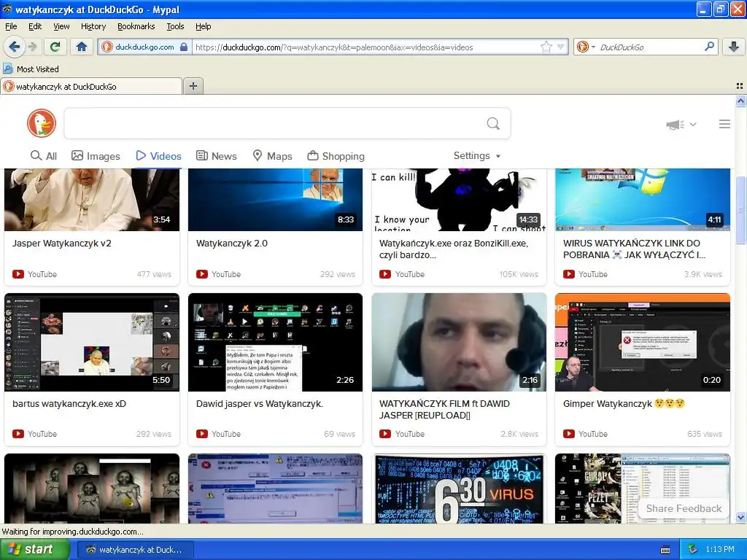
Task: Open the Edit menu
Action: 35,26
